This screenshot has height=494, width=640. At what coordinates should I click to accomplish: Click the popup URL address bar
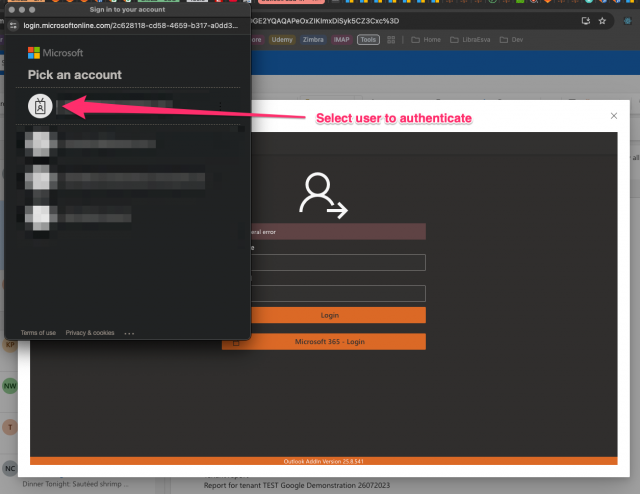pyautogui.click(x=130, y=24)
